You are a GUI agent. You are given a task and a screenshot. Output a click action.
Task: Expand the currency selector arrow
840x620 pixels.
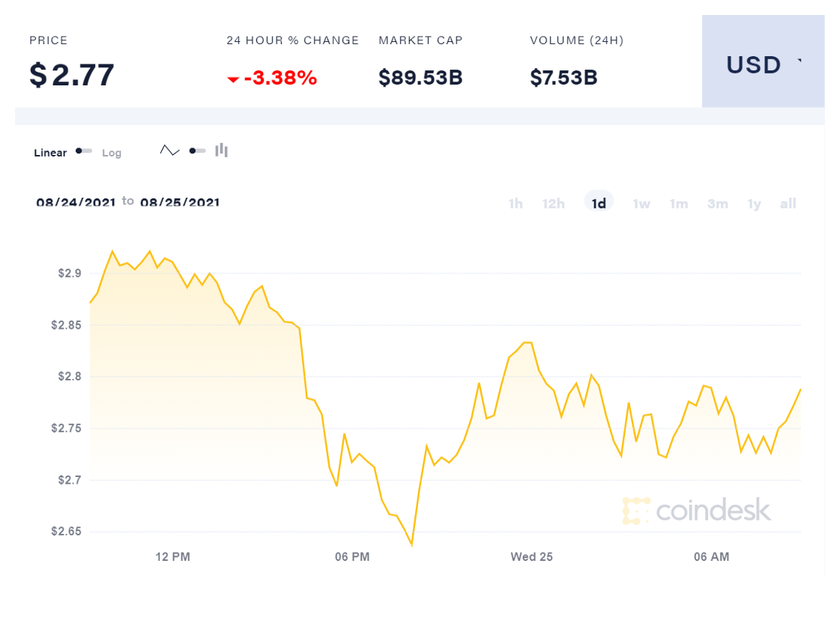(x=800, y=61)
